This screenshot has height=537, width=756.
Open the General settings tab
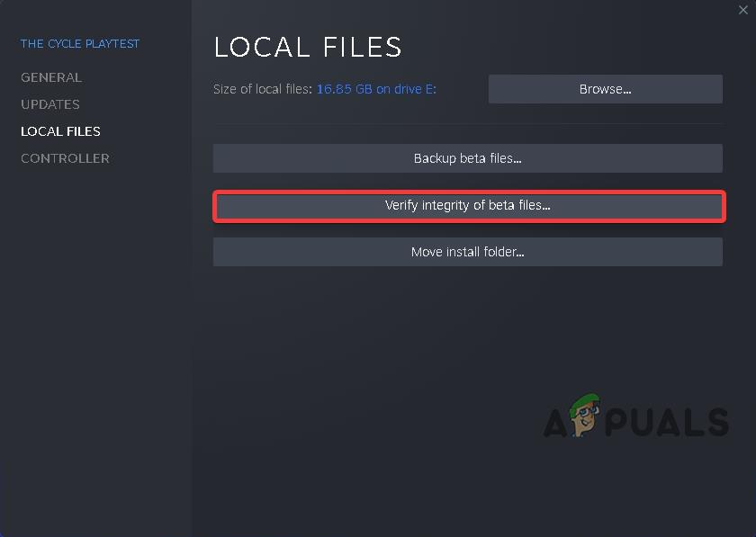coord(51,77)
